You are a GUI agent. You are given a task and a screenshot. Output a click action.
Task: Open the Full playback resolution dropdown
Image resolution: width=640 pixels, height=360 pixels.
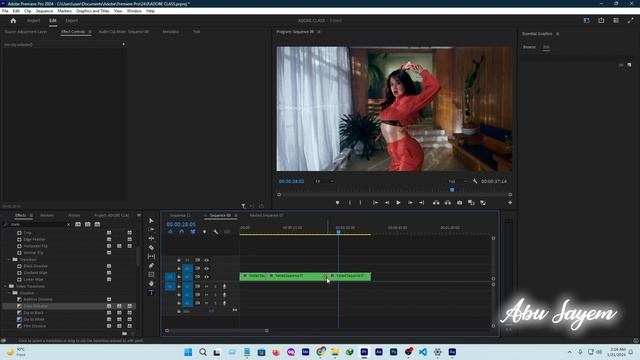click(458, 181)
